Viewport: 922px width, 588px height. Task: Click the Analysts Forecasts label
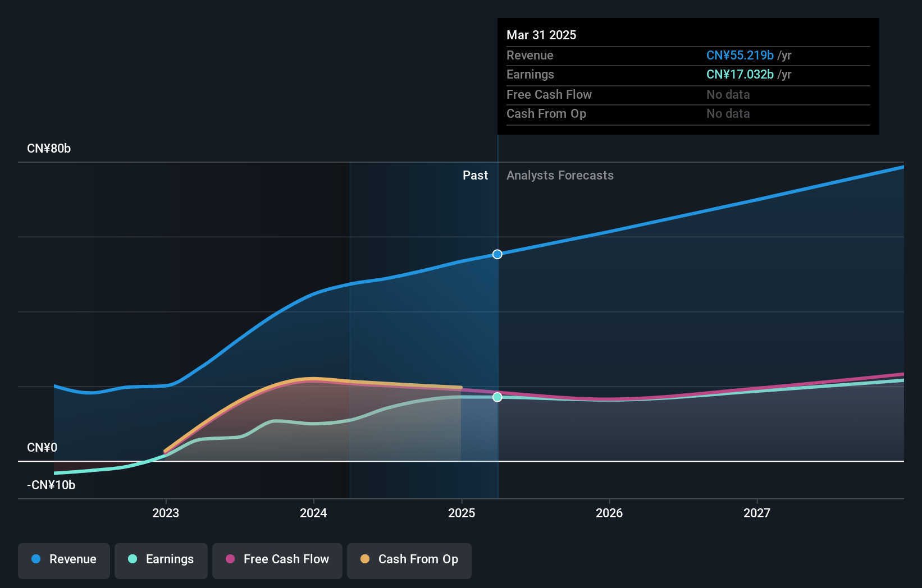(560, 176)
